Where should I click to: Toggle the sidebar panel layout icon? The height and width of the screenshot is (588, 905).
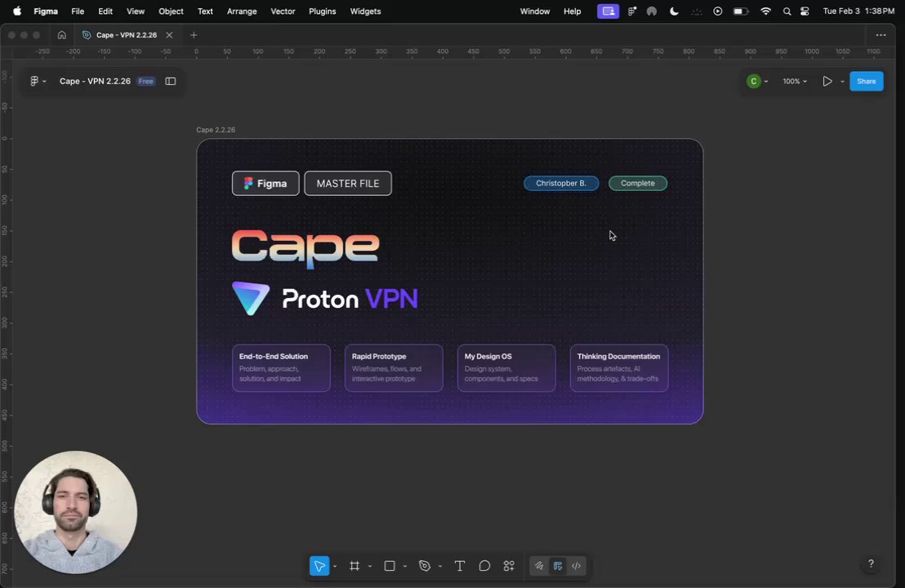pyautogui.click(x=170, y=82)
